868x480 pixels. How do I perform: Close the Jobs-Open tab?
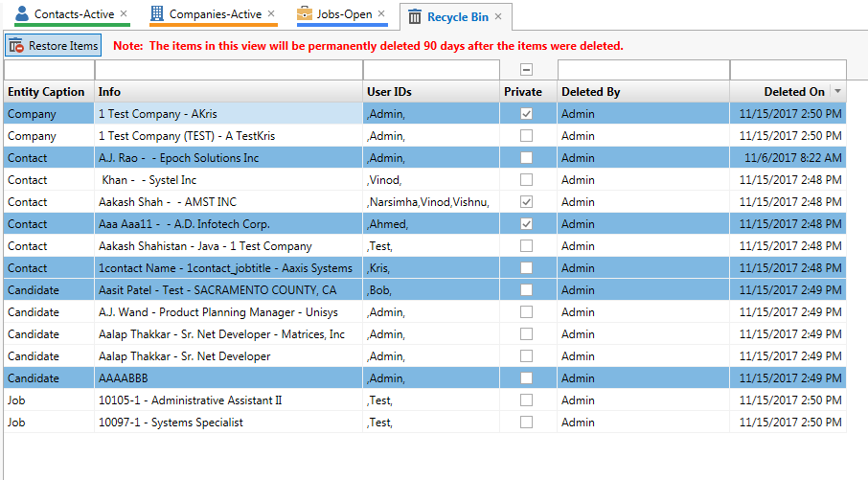tap(381, 13)
